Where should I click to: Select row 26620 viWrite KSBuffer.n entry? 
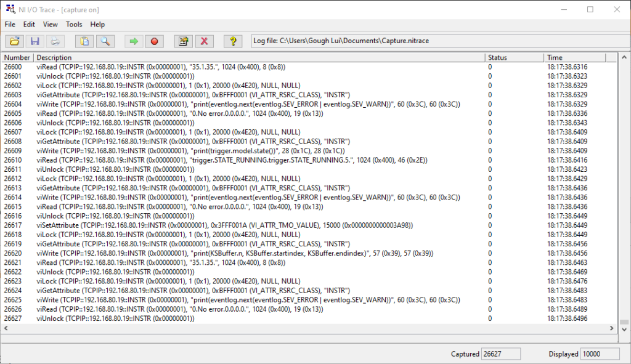[x=309, y=253]
